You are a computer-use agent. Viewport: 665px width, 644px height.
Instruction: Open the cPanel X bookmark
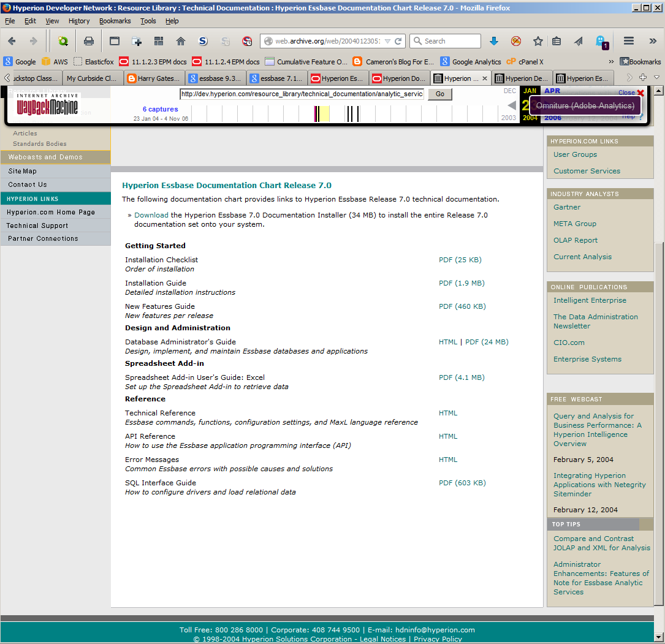tap(525, 61)
